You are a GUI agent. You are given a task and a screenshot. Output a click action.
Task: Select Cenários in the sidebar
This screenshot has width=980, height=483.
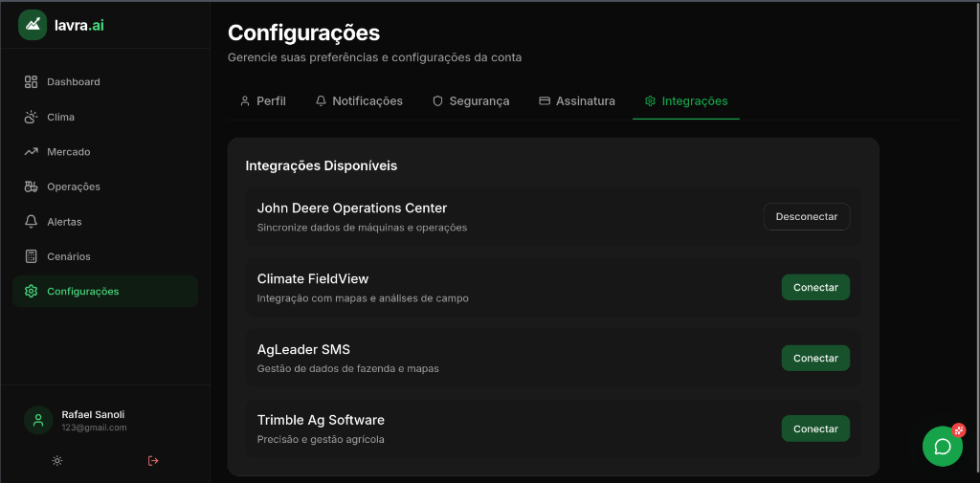(x=68, y=256)
